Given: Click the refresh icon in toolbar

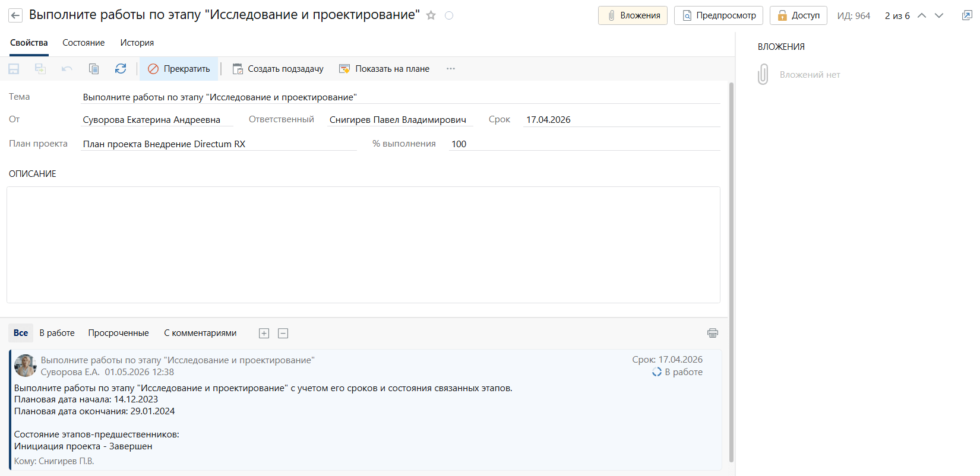Looking at the screenshot, I should tap(121, 69).
